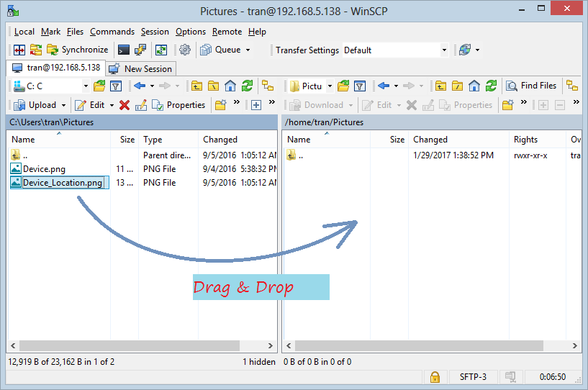The width and height of the screenshot is (588, 390).
Task: Click local panel Filter icon
Action: [x=116, y=86]
